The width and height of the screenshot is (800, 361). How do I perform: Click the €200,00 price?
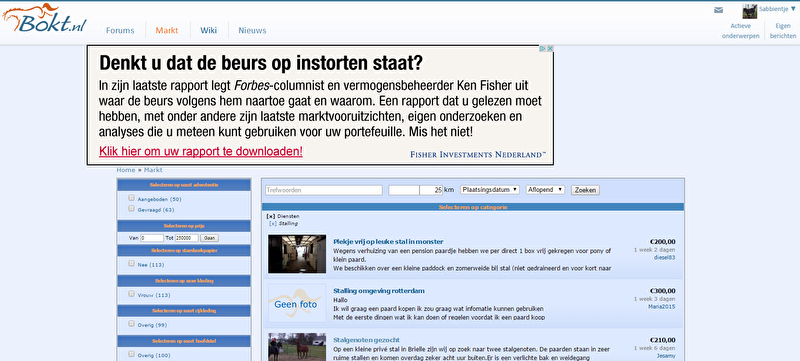coord(663,242)
